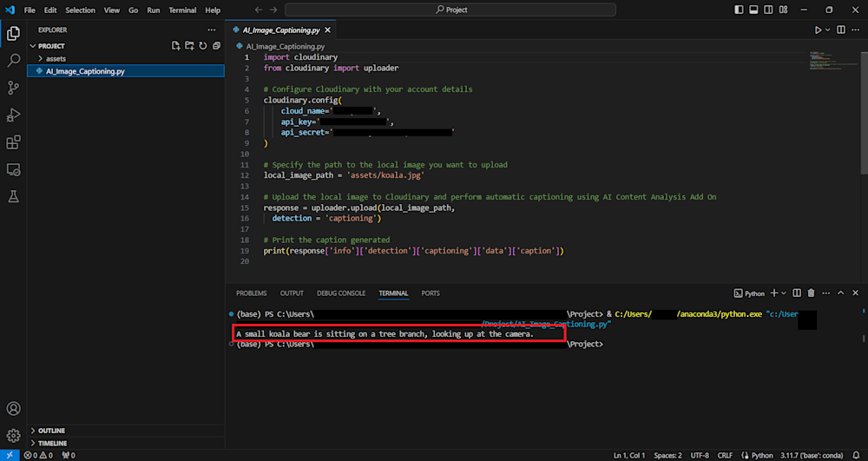Open the Run and Debug view
Viewport: 868px width, 461px height.
point(13,115)
